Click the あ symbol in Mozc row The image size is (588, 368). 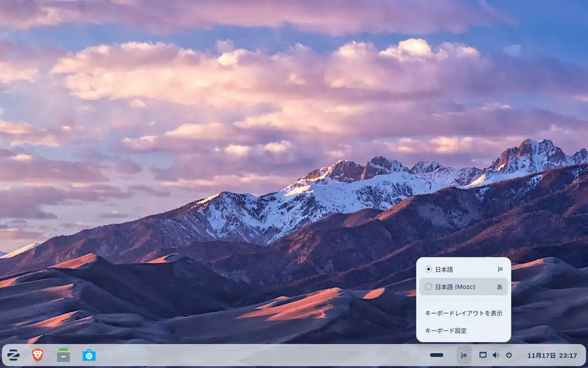coord(500,287)
